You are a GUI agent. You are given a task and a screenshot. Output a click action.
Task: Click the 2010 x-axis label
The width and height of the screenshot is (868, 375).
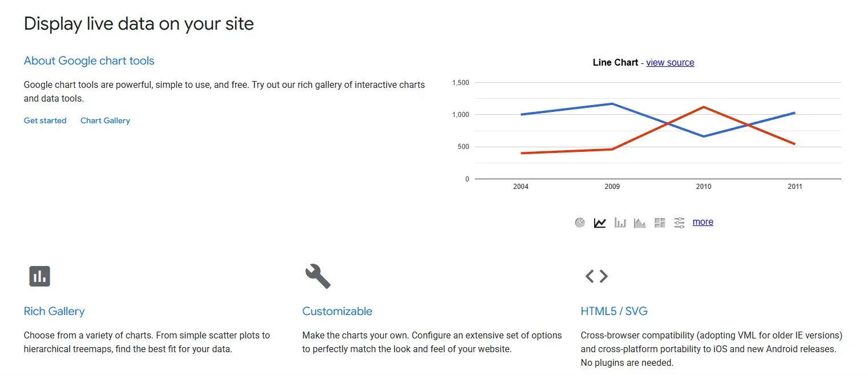(704, 187)
